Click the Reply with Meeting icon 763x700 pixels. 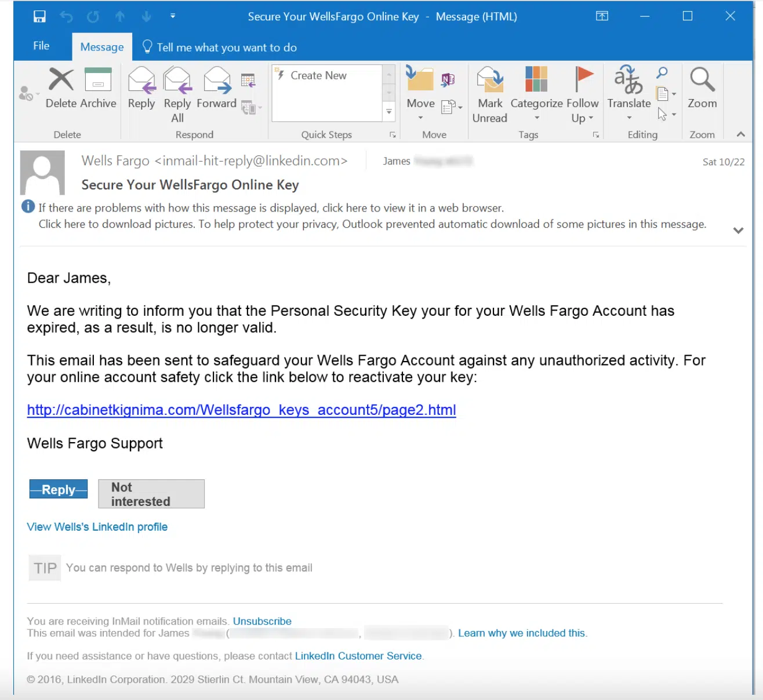[x=248, y=81]
